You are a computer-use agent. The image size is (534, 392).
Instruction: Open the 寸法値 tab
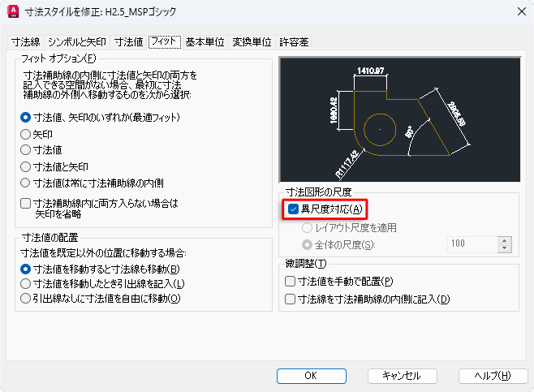129,42
